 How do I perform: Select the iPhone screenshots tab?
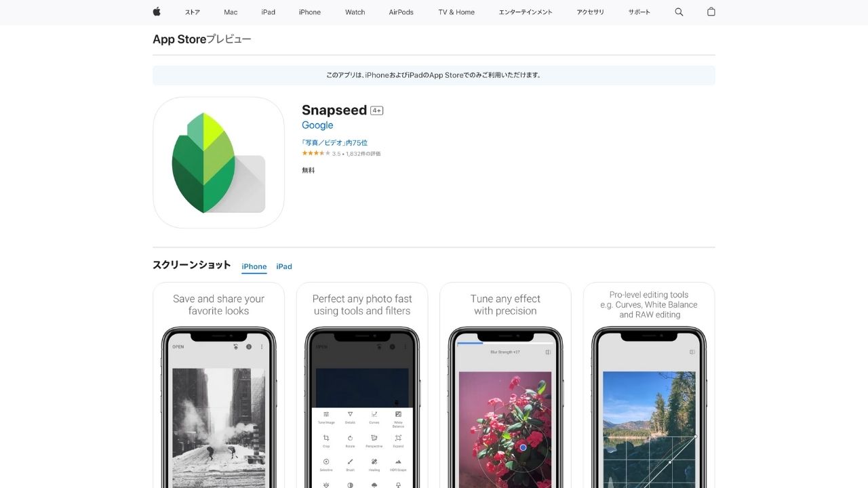click(x=254, y=267)
